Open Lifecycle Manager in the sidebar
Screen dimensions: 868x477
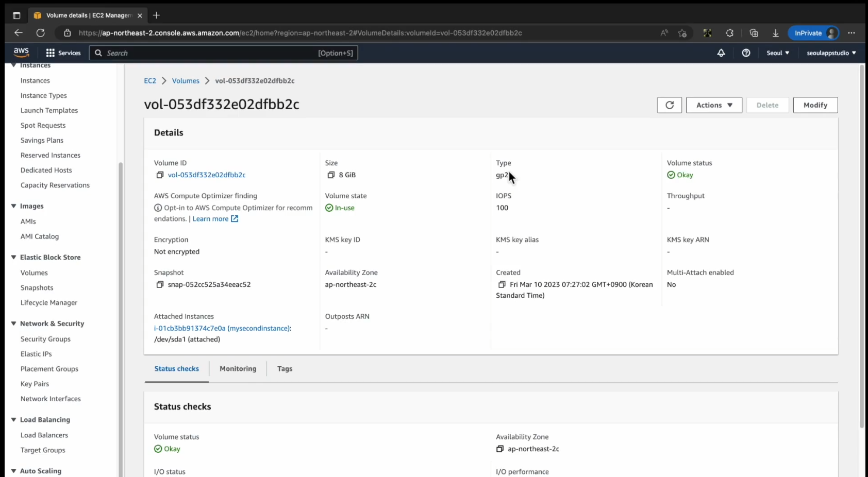click(49, 303)
